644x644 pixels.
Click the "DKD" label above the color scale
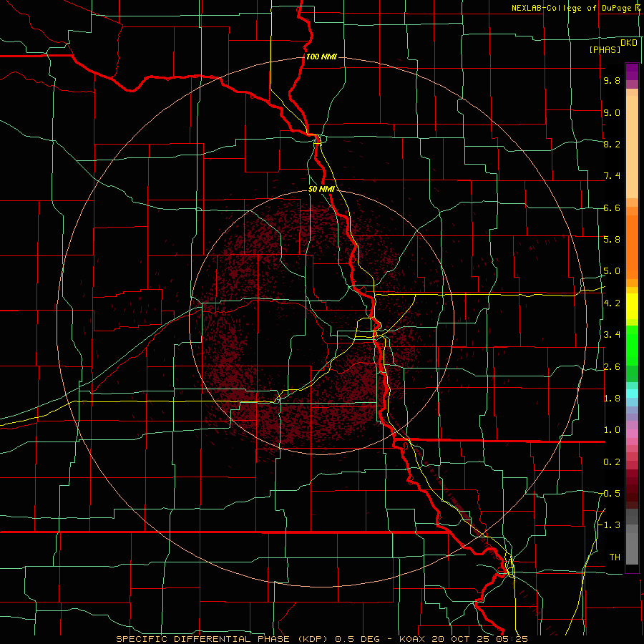[x=629, y=43]
